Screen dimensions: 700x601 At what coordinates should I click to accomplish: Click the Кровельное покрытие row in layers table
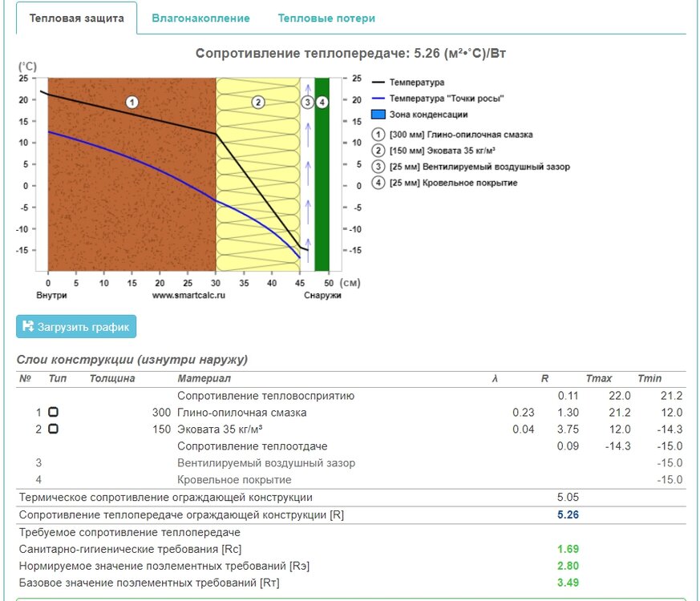click(233, 479)
